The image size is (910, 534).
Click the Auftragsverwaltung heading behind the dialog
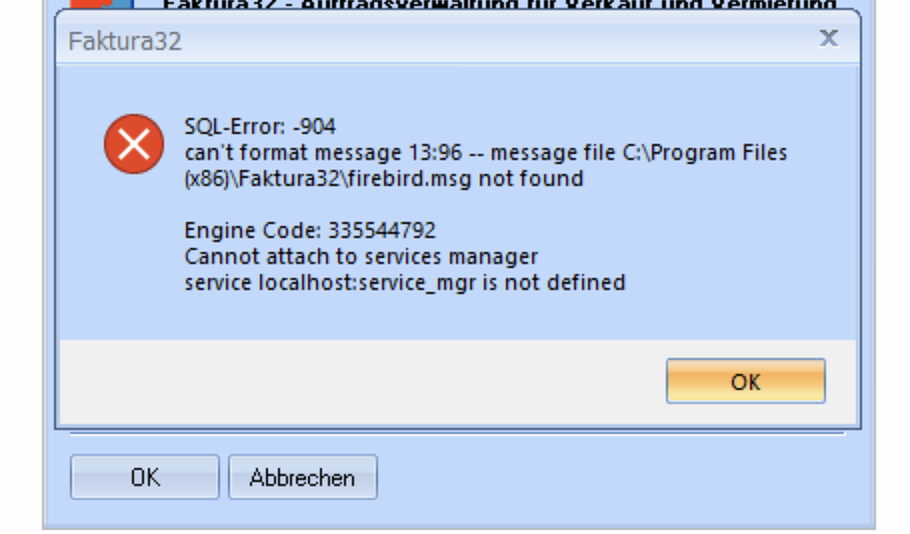pyautogui.click(x=498, y=5)
